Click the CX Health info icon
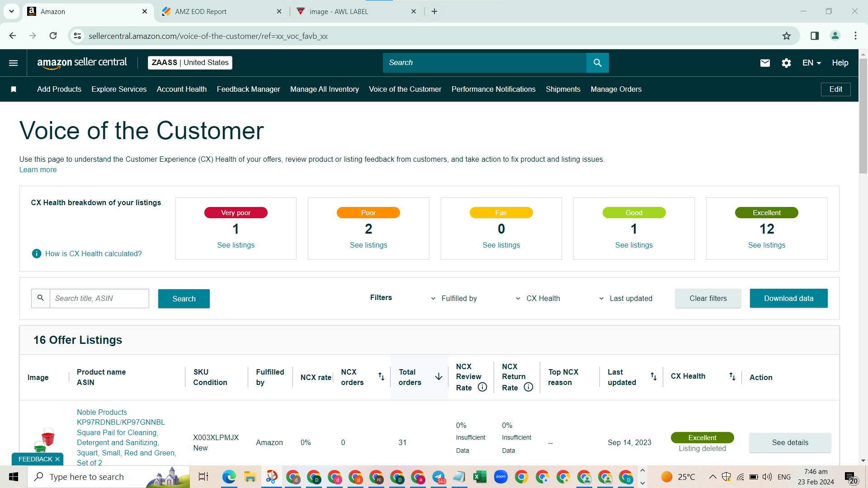 tap(37, 254)
